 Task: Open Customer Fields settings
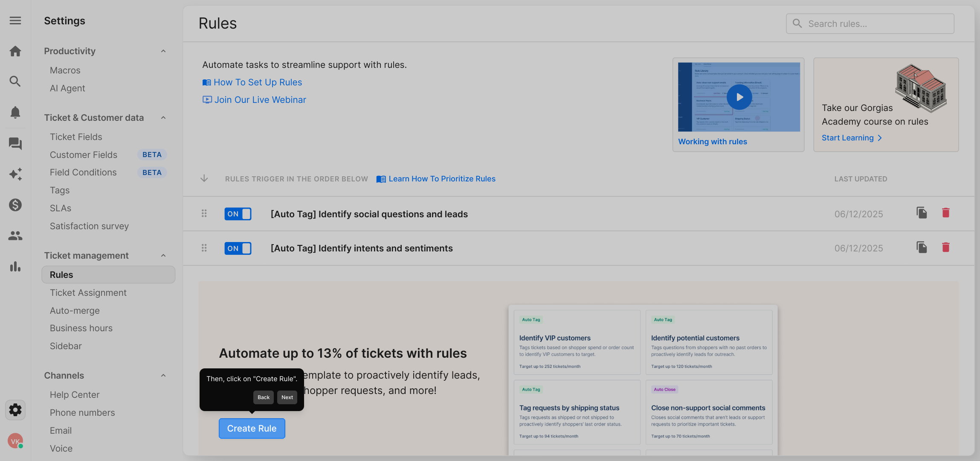click(x=84, y=155)
